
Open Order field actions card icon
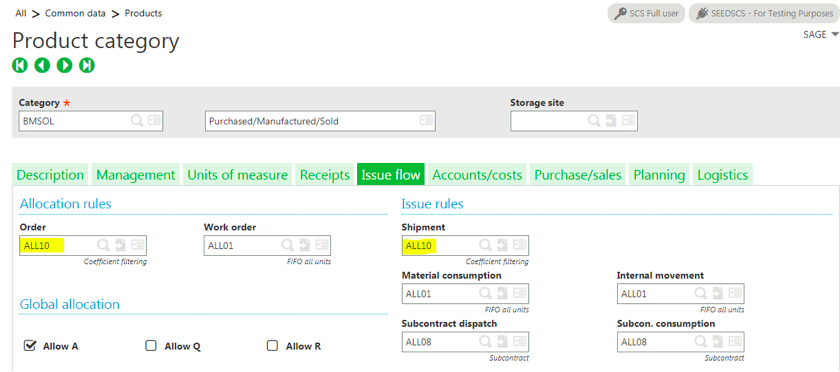[x=138, y=245]
